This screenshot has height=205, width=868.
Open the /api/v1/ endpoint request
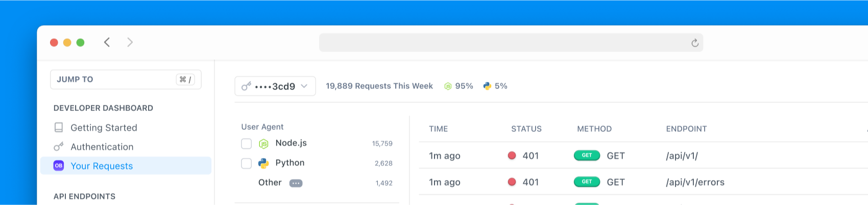click(x=682, y=156)
